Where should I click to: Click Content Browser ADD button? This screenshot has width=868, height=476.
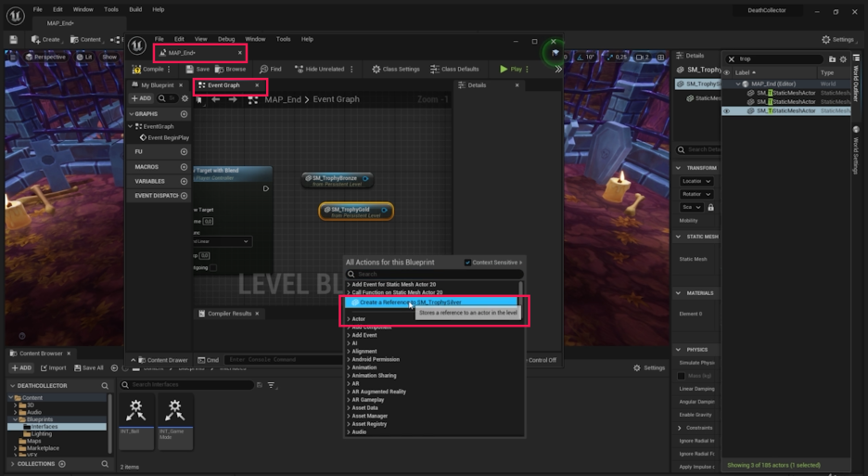[21, 368]
